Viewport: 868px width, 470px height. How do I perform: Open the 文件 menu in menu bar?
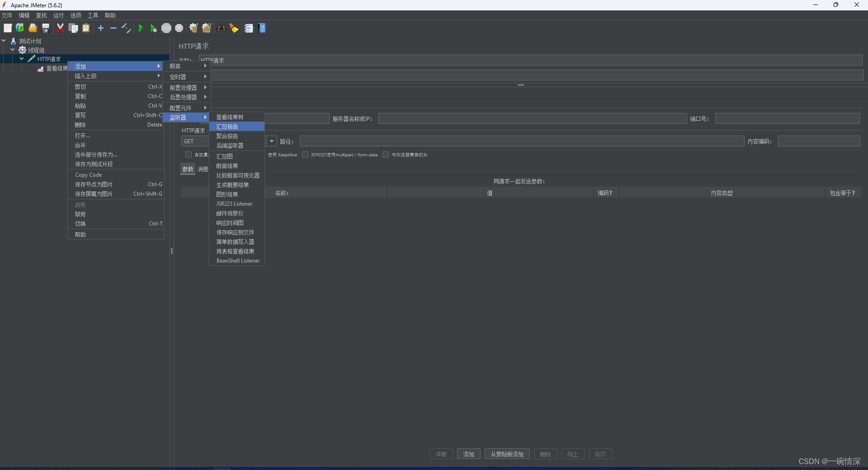point(7,15)
